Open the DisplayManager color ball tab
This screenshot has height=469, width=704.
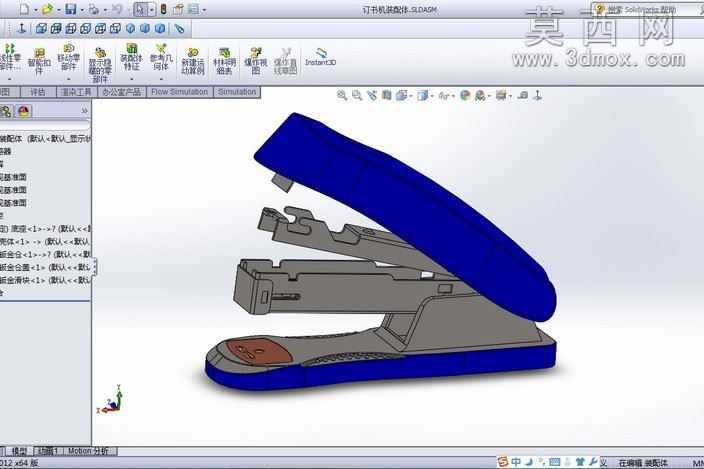point(24,111)
